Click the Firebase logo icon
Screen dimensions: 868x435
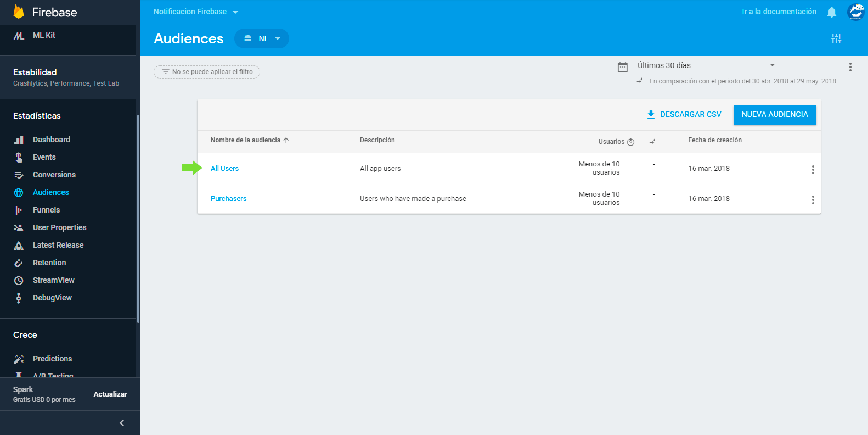[19, 12]
